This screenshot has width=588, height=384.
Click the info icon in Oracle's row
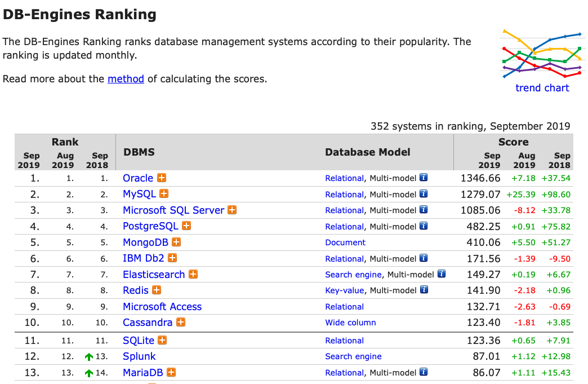[424, 177]
